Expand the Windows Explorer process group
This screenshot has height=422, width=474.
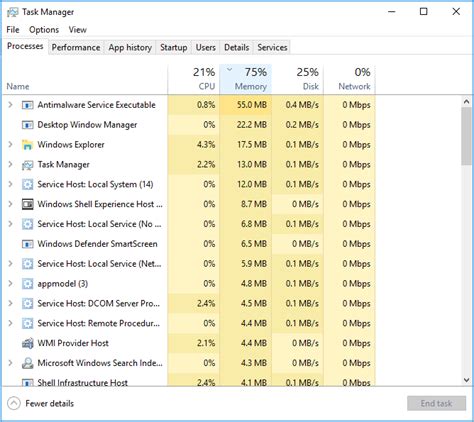pyautogui.click(x=10, y=145)
